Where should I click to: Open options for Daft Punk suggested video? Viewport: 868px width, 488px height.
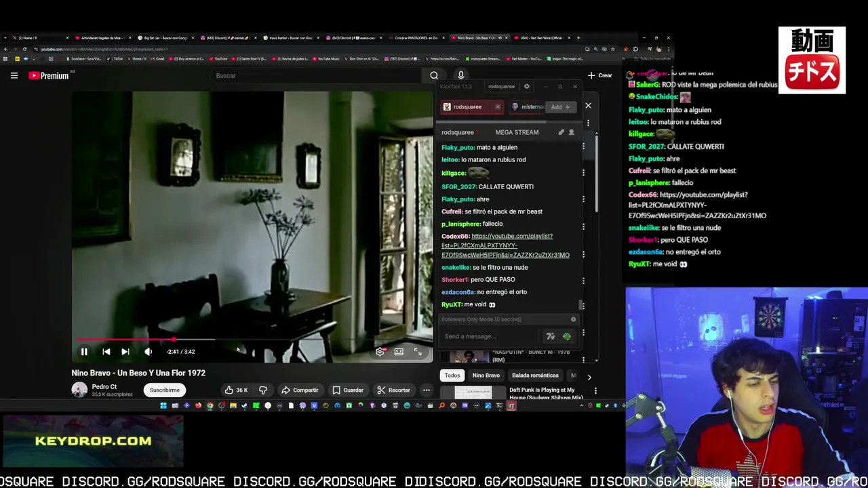click(x=595, y=391)
